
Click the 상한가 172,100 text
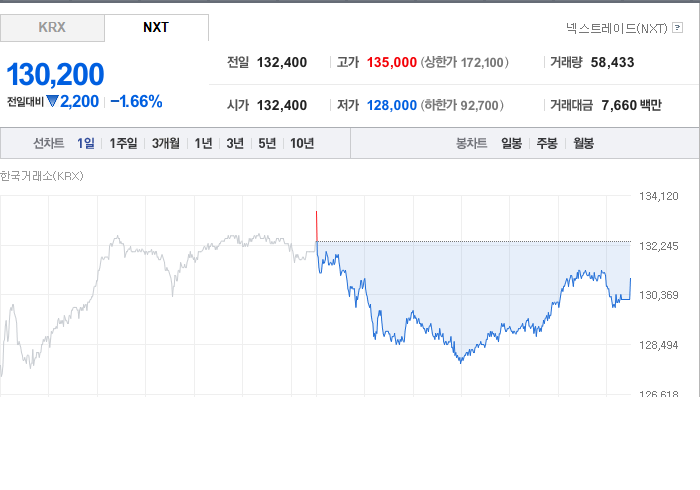pyautogui.click(x=464, y=62)
